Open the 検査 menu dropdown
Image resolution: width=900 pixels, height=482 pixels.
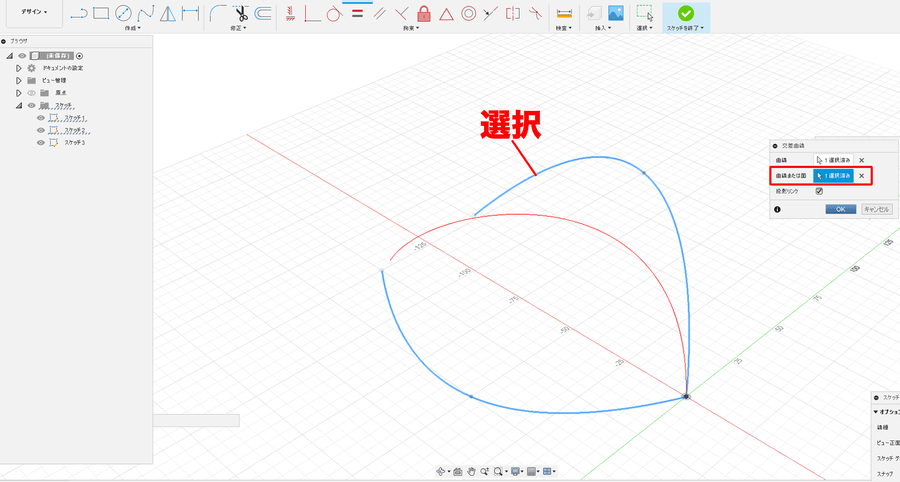click(564, 28)
